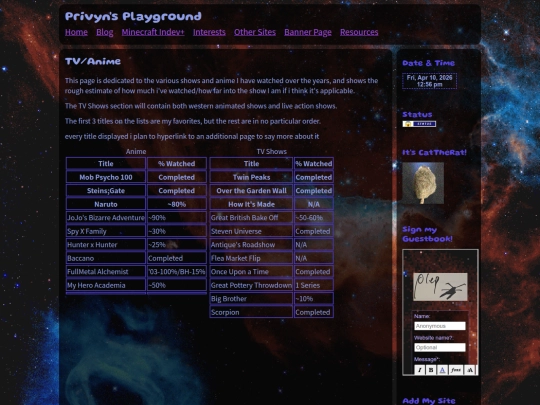
Task: Click the TV Shows table caption
Action: pyautogui.click(x=272, y=152)
